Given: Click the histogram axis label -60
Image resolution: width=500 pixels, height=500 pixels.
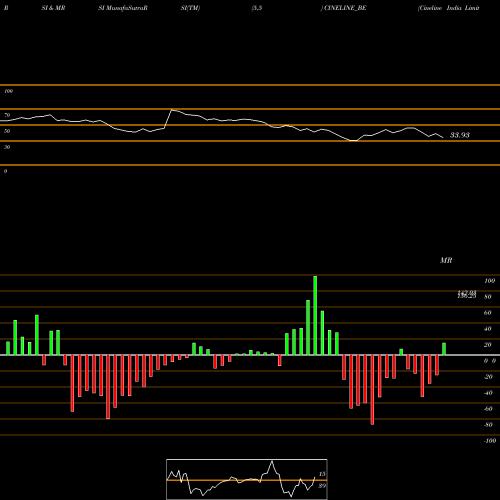Looking at the screenshot, I should tap(488, 409).
